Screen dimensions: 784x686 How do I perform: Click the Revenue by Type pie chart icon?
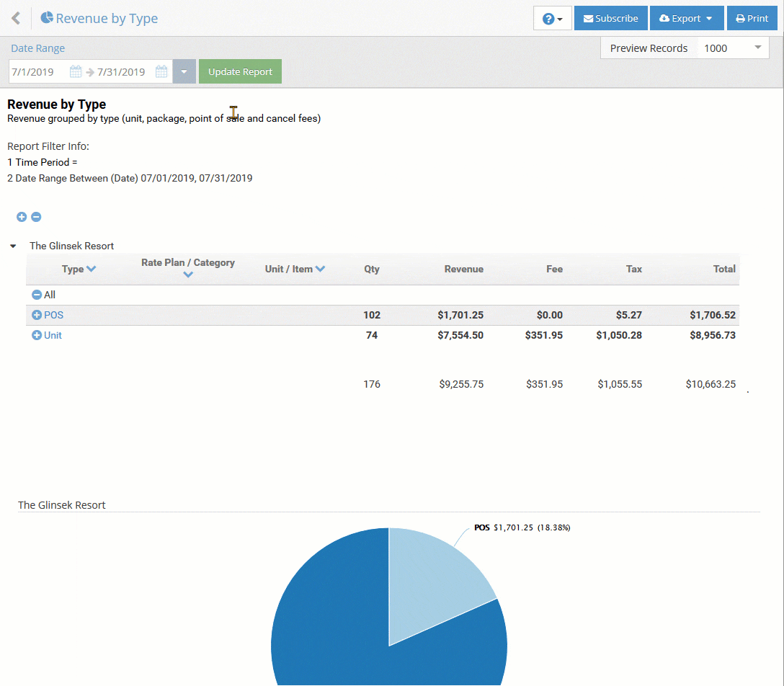point(47,18)
